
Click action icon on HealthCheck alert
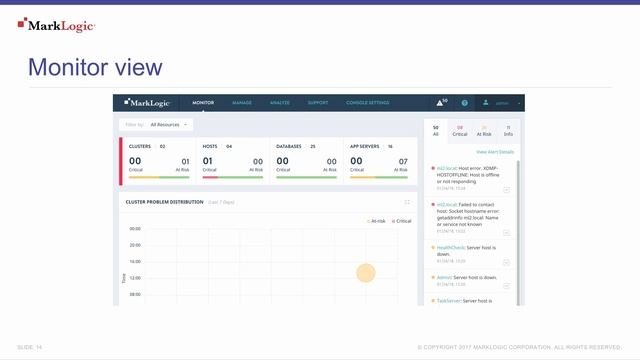[x=506, y=262]
